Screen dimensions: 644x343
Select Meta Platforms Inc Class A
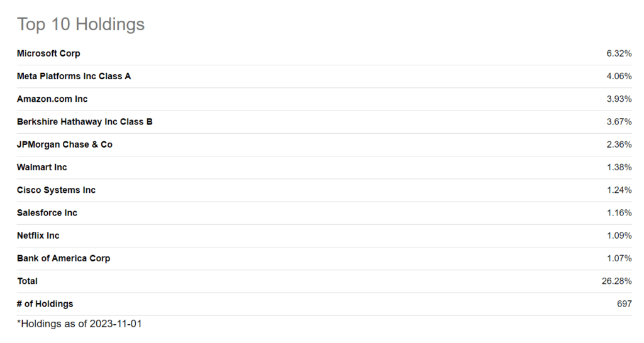[74, 76]
